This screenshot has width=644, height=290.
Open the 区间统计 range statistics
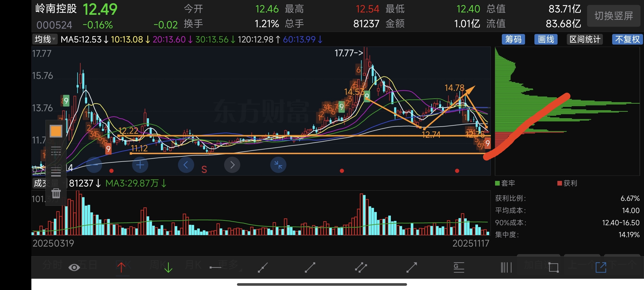pyautogui.click(x=585, y=39)
